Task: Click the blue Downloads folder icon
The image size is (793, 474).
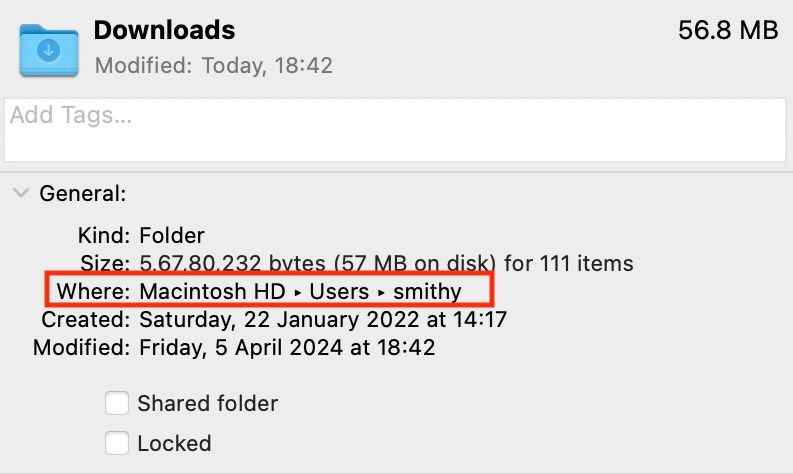Action: (49, 50)
